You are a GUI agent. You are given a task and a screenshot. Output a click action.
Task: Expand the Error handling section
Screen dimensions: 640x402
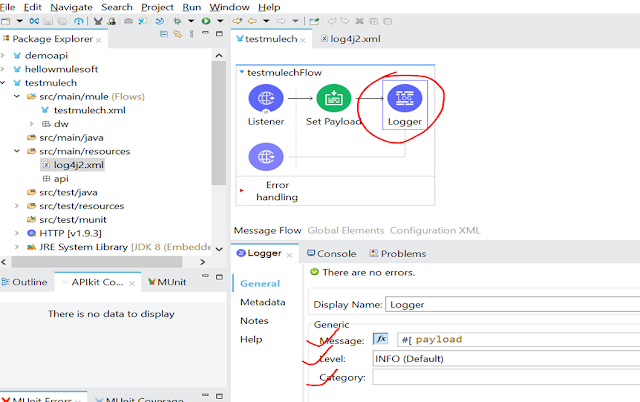click(242, 191)
